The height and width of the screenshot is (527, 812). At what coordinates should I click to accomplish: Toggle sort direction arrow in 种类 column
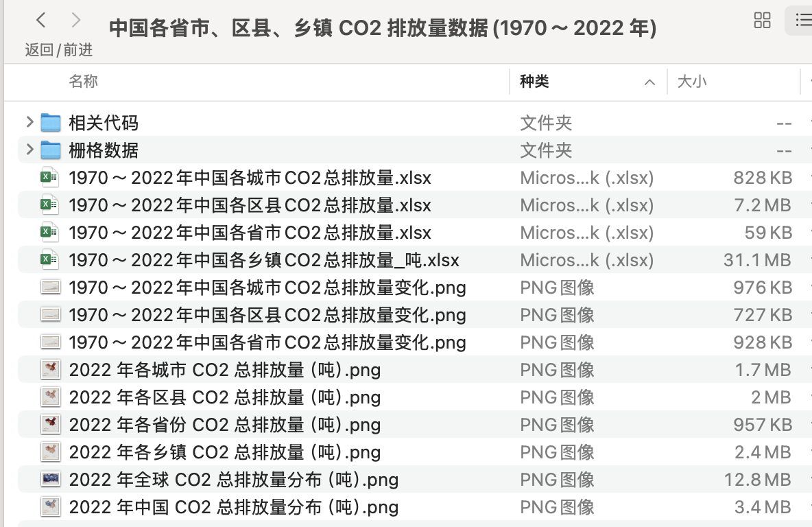(649, 82)
